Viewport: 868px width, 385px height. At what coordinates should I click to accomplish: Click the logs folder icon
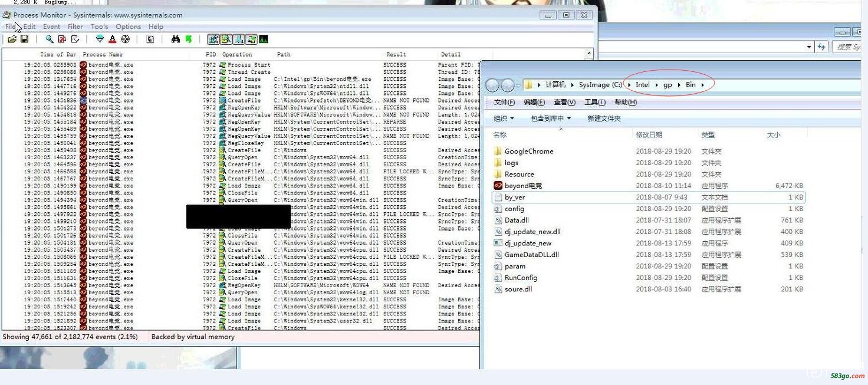(498, 163)
